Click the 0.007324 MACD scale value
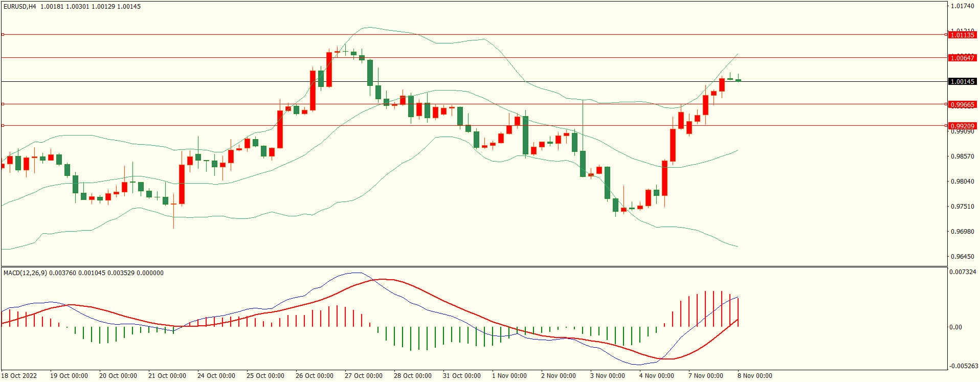 tap(963, 272)
